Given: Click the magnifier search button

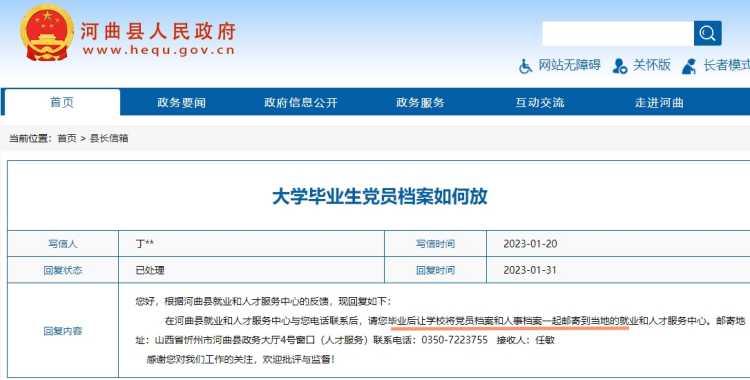Looking at the screenshot, I should 707,34.
